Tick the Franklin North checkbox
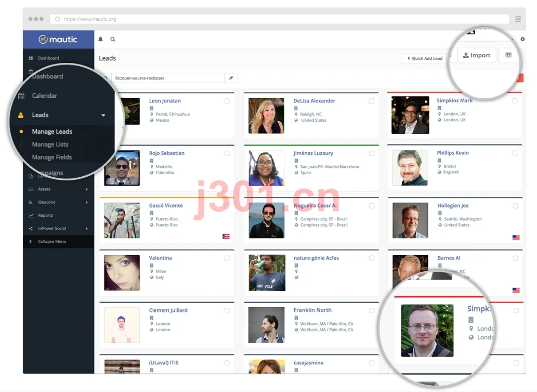 click(372, 310)
